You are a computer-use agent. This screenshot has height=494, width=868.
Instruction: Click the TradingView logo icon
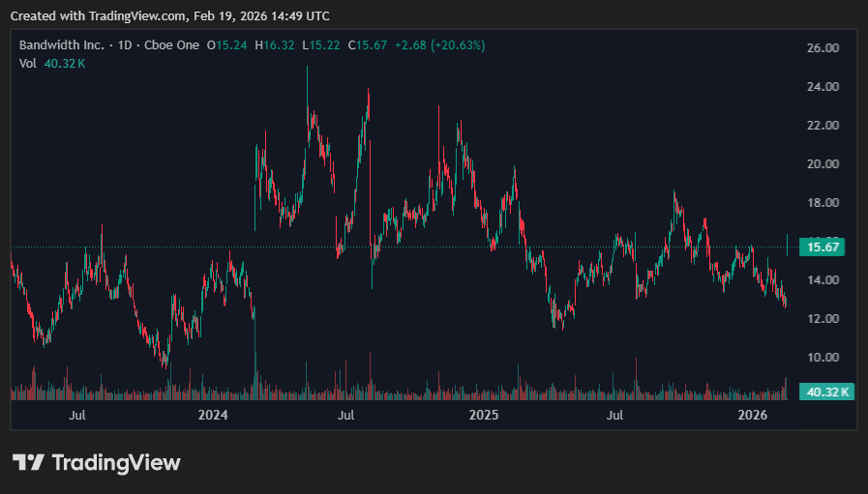pyautogui.click(x=28, y=462)
